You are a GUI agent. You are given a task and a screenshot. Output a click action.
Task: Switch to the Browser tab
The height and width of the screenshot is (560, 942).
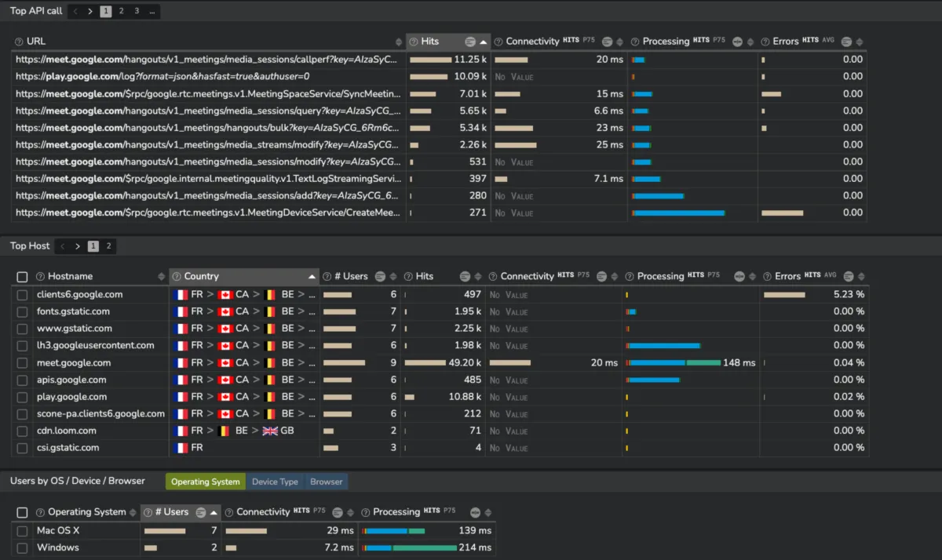point(327,482)
